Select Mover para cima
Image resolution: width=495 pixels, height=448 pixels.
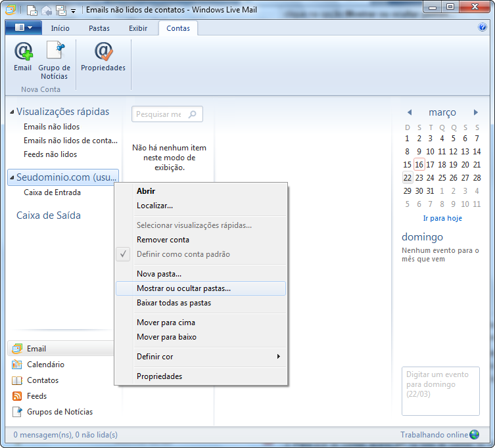coord(200,323)
